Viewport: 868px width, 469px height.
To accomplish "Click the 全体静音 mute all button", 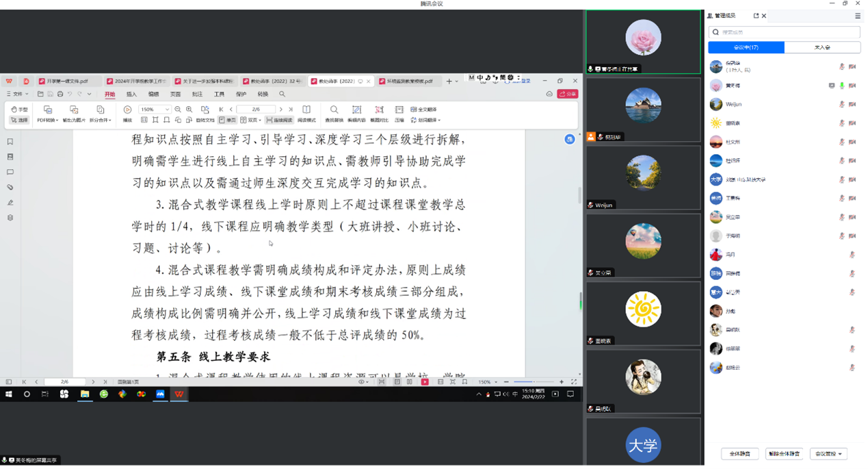I will pyautogui.click(x=739, y=454).
